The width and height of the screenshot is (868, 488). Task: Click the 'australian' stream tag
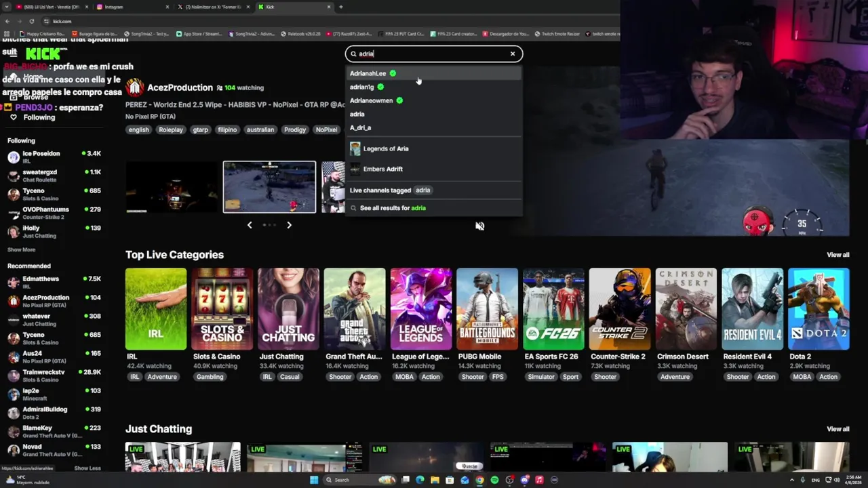tap(260, 129)
